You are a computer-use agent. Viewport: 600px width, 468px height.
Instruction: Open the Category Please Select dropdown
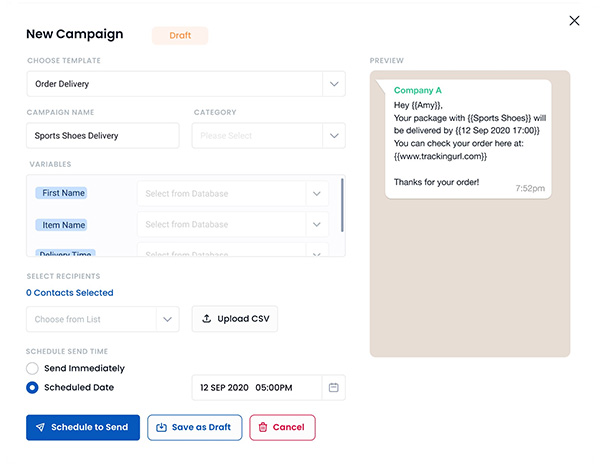tap(269, 135)
